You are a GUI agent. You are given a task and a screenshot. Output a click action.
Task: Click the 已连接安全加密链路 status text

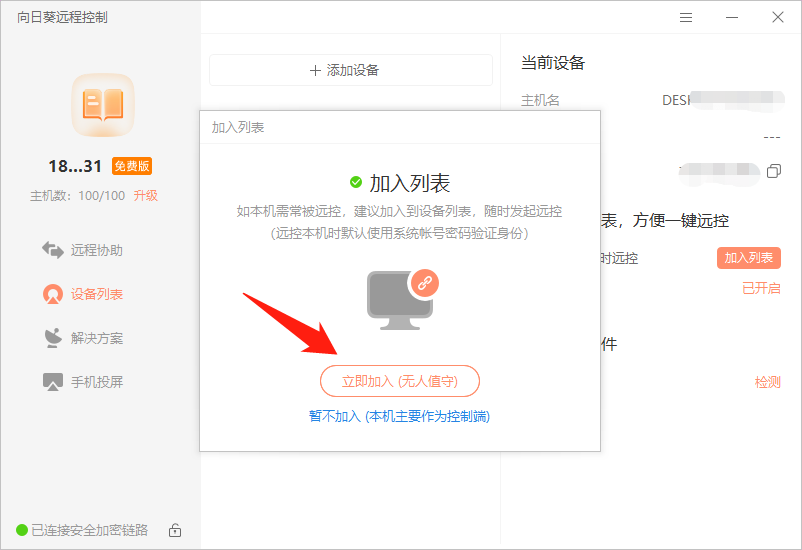pyautogui.click(x=89, y=530)
